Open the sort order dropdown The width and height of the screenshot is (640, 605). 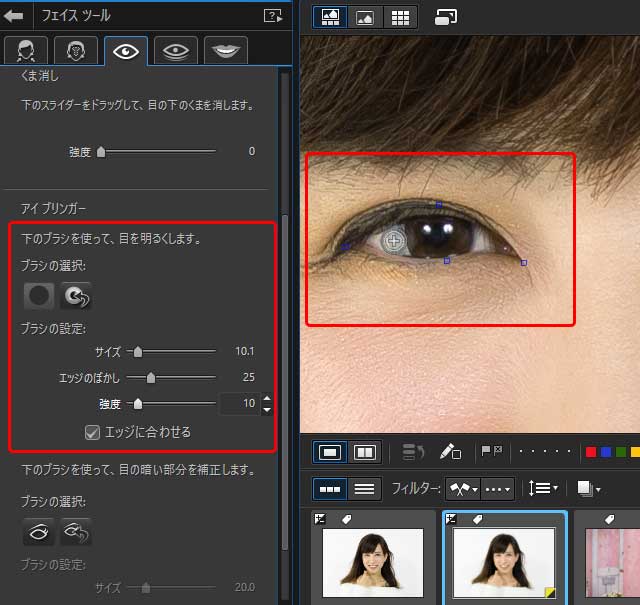click(x=544, y=488)
